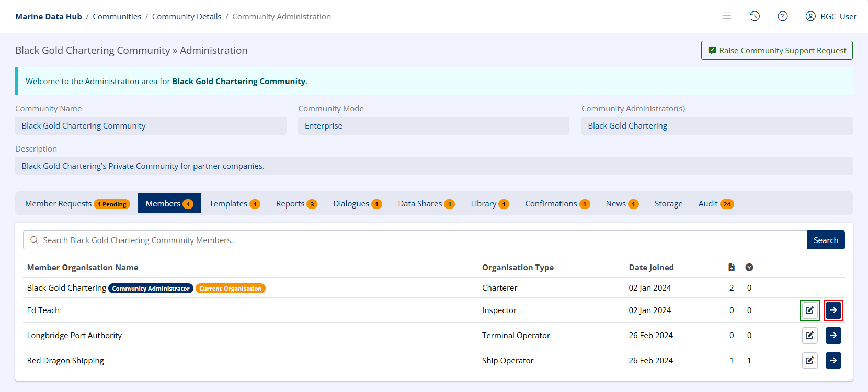Open Red Dragon Shipping arrow button
This screenshot has height=392, width=868.
coord(833,361)
